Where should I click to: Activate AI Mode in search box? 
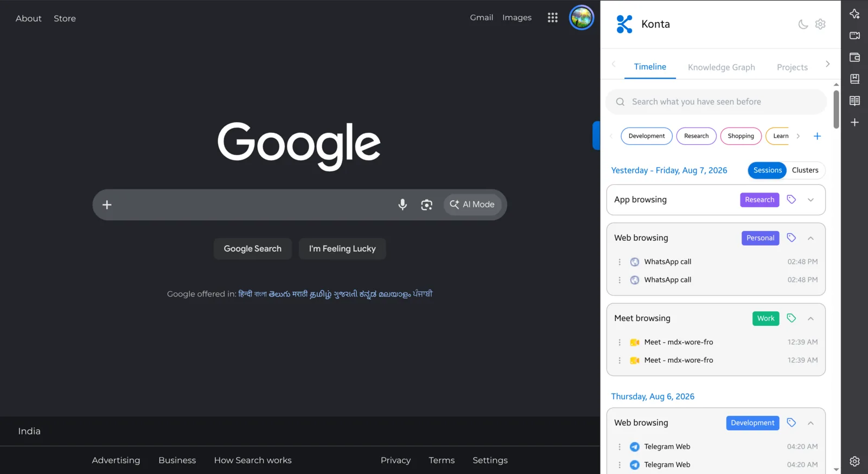(x=473, y=204)
